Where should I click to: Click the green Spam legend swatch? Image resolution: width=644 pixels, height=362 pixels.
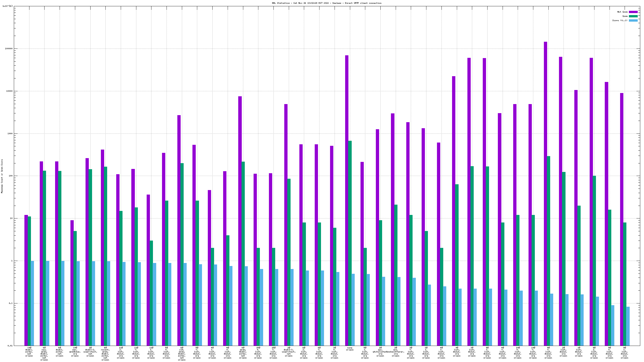click(x=633, y=16)
